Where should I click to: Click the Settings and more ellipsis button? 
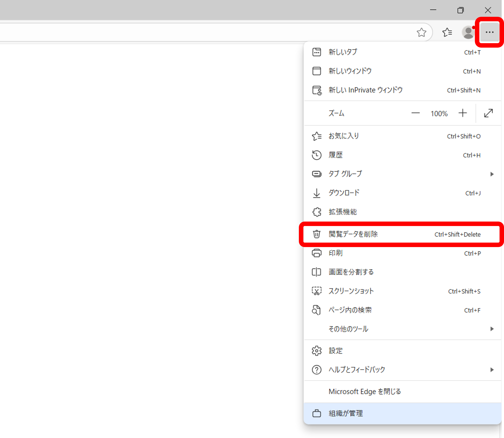click(489, 32)
